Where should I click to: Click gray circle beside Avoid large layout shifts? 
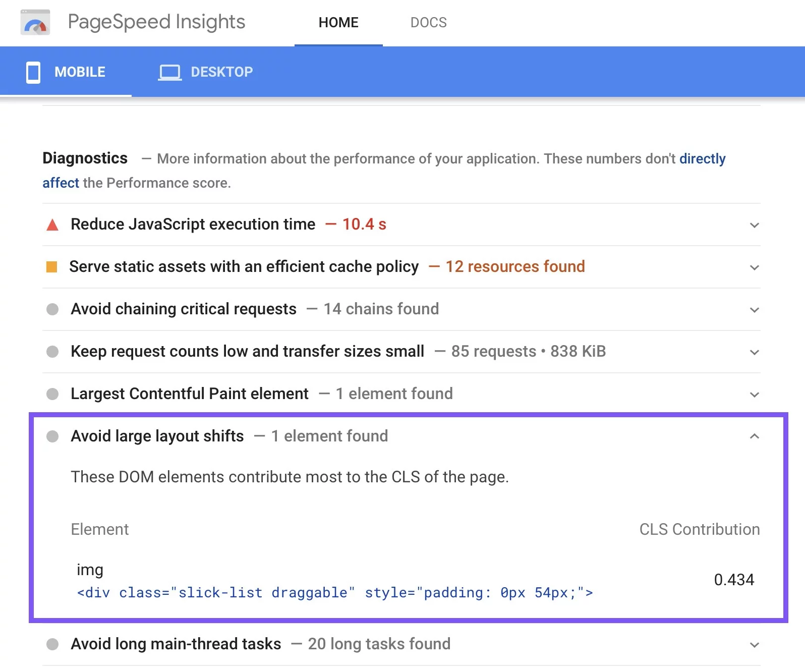tap(52, 436)
